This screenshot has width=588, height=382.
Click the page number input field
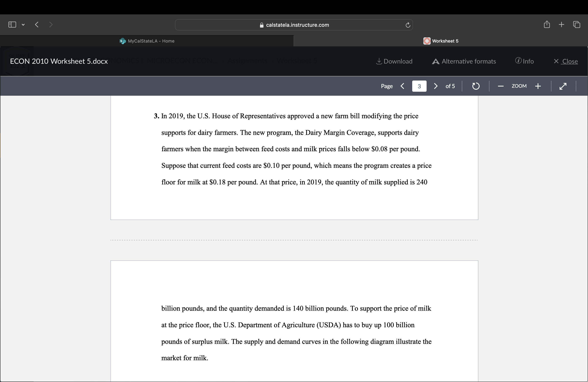tap(419, 86)
